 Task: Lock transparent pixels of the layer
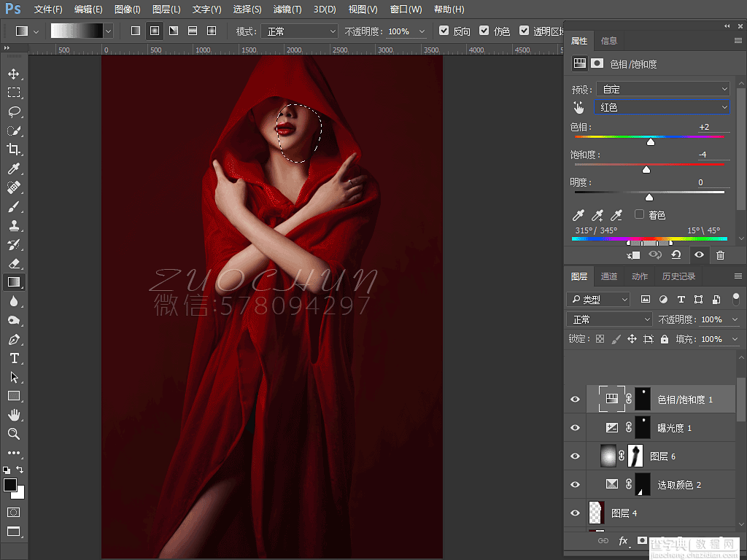(x=600, y=339)
